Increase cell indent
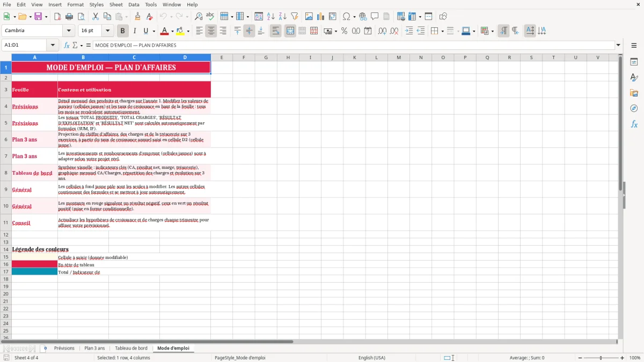The image size is (644, 362). point(409,31)
